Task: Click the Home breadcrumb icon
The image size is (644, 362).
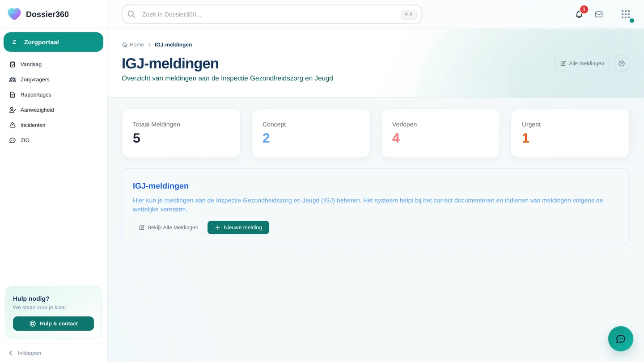Action: [x=125, y=45]
